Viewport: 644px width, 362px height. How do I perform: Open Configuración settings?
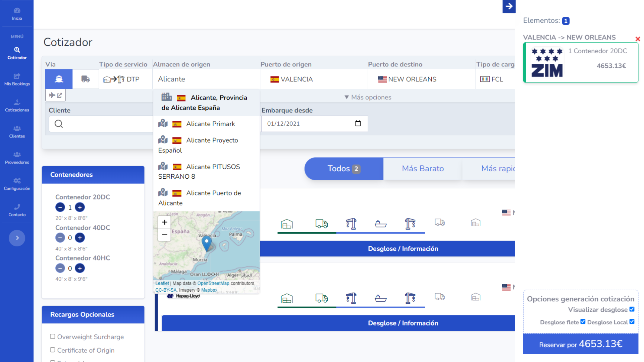[x=17, y=184]
